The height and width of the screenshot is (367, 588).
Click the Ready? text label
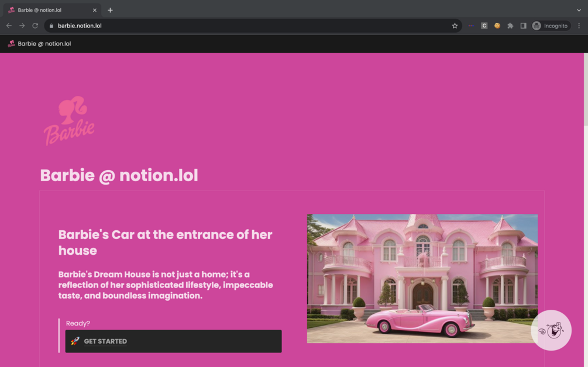click(78, 323)
